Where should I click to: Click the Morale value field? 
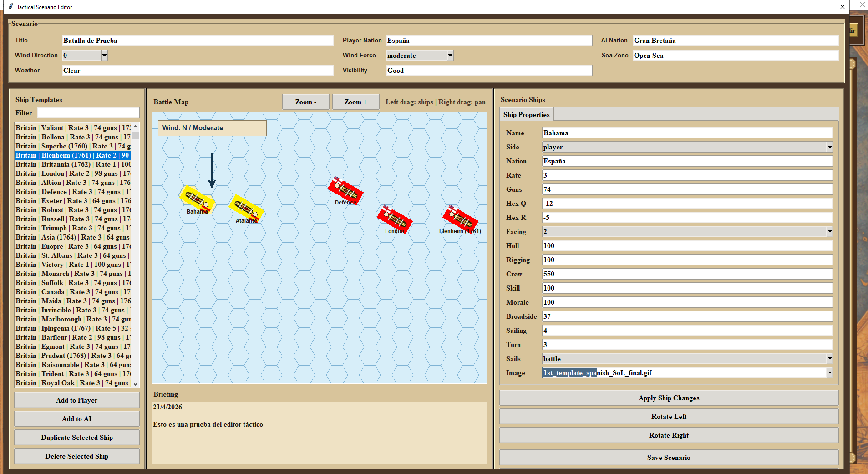(x=687, y=302)
